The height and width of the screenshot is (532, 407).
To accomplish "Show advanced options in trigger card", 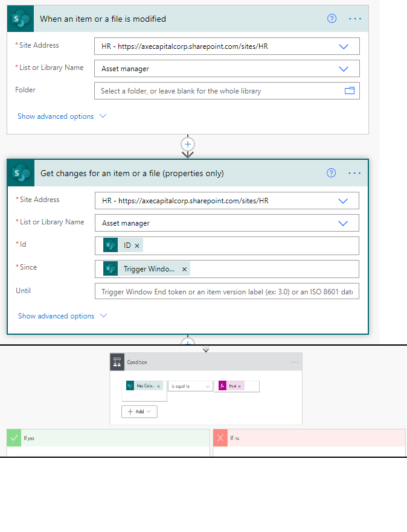I will tap(56, 116).
